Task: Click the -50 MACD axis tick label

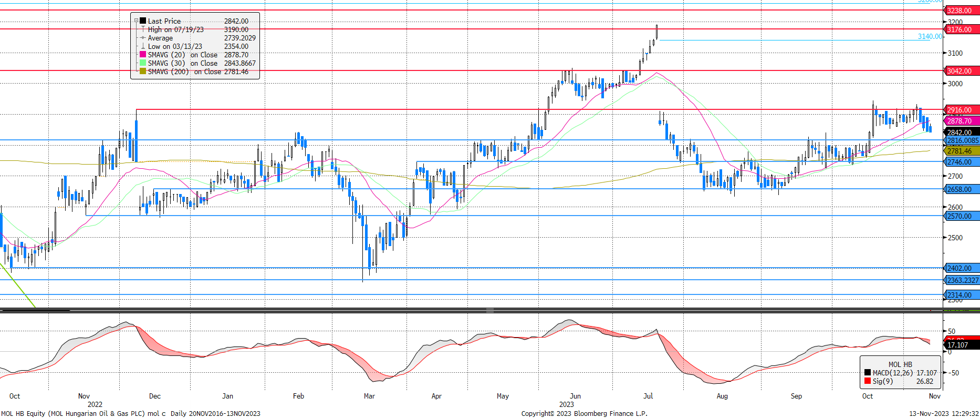Action: [953, 373]
